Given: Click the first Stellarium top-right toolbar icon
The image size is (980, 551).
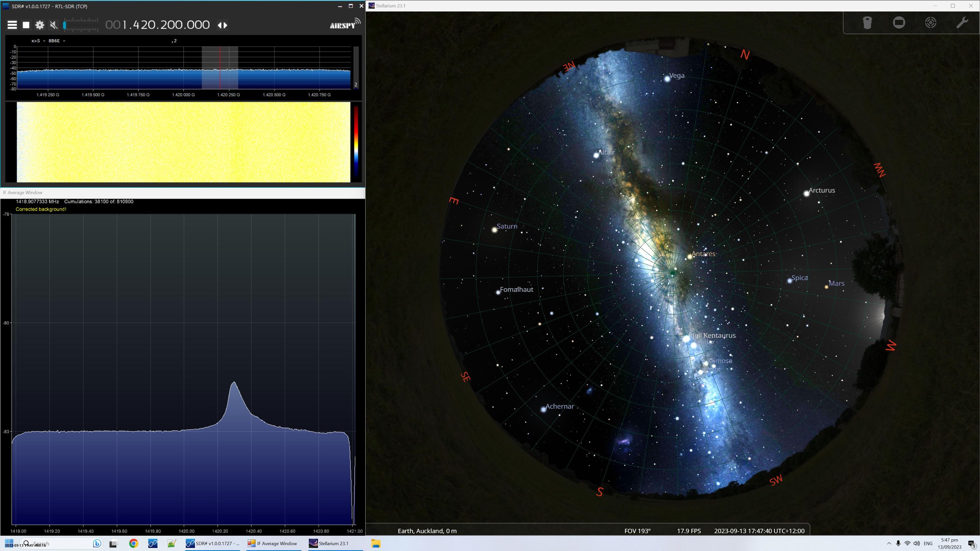Looking at the screenshot, I should [x=867, y=23].
